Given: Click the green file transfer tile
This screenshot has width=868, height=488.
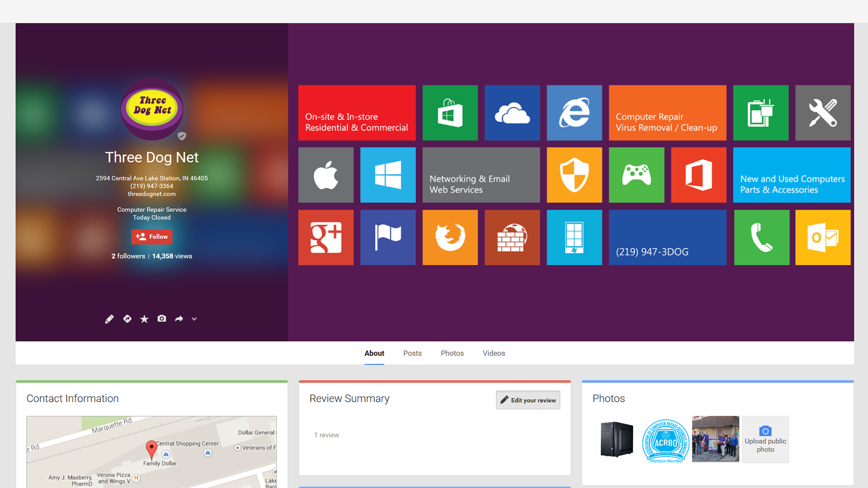Looking at the screenshot, I should [761, 113].
